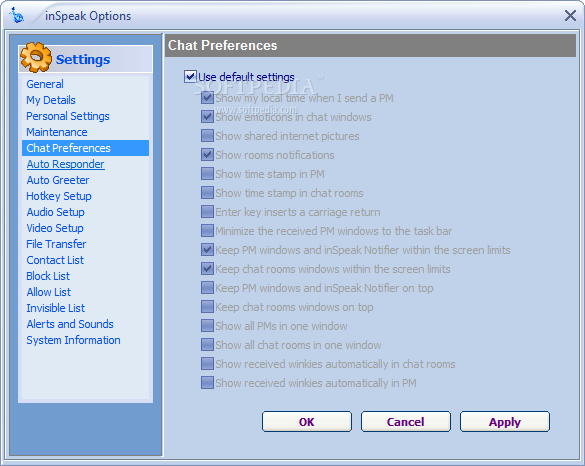Enable Show time stamp in PM
Image resolution: width=585 pixels, height=466 pixels.
(x=207, y=174)
